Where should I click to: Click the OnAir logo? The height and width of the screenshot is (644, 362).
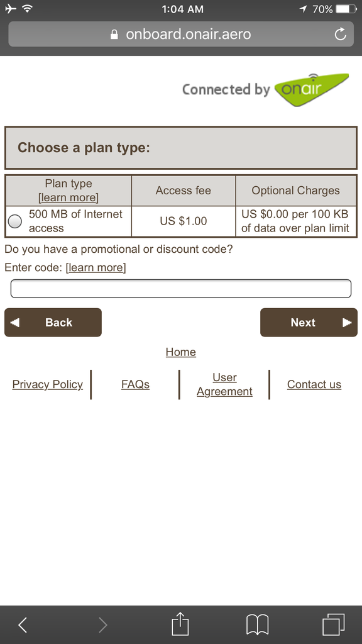[310, 89]
